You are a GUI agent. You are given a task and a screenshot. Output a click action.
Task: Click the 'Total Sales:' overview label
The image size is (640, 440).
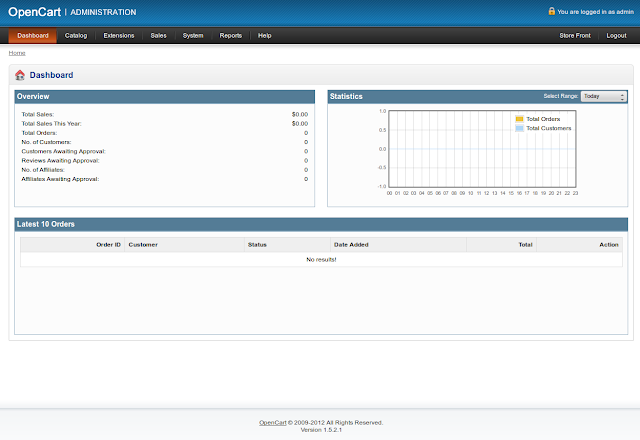[38, 114]
